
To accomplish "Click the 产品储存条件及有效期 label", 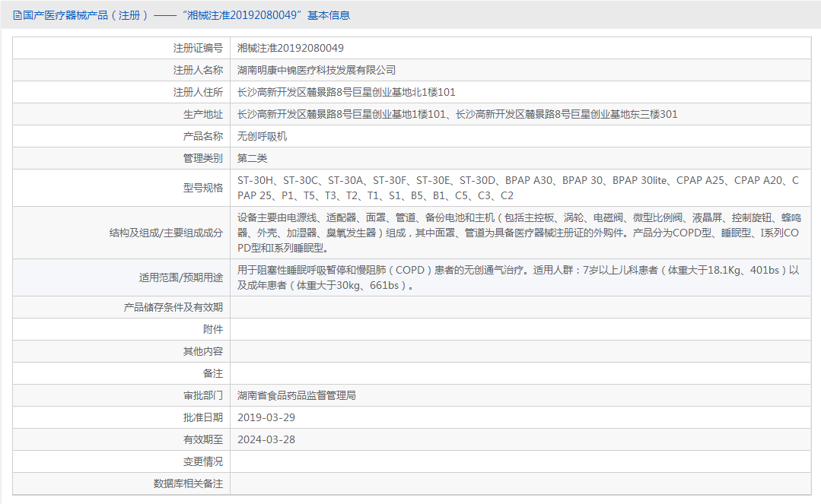I will (173, 307).
